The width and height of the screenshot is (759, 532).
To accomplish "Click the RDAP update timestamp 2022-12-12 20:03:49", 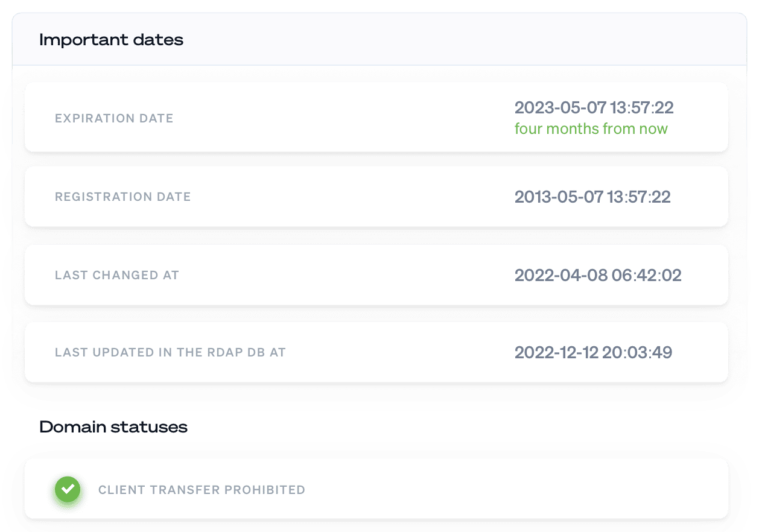I will 592,352.
